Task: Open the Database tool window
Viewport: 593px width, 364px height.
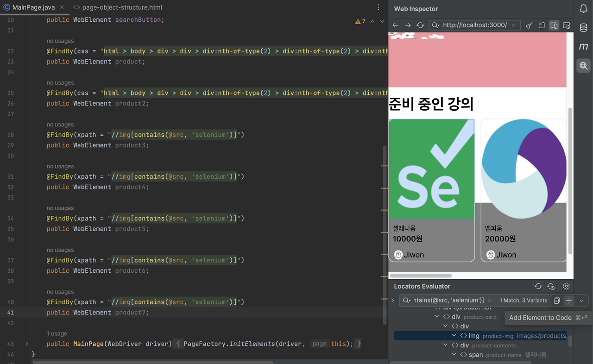Action: (x=583, y=28)
